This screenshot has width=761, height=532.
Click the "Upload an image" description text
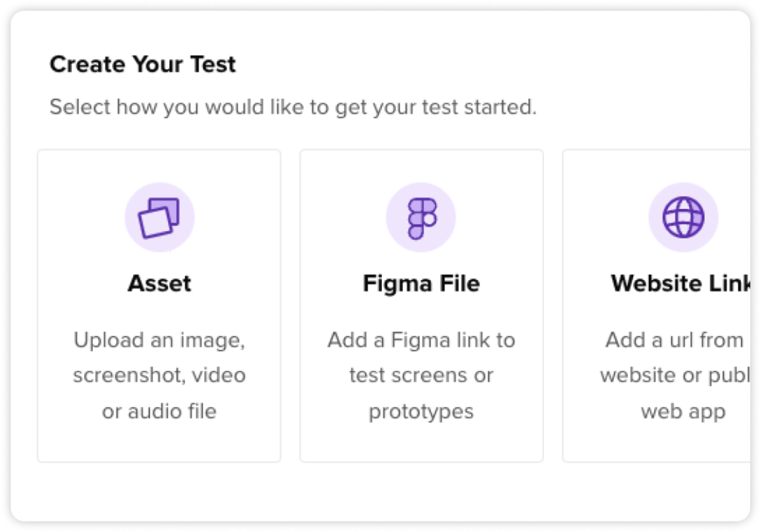coord(158,340)
